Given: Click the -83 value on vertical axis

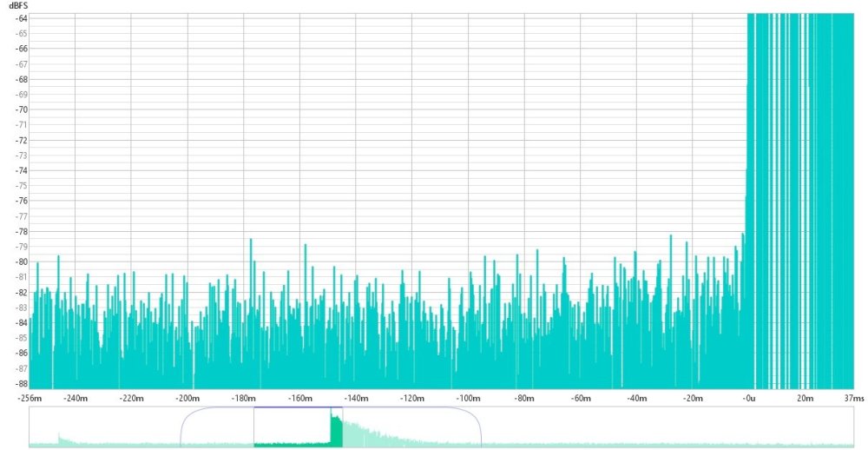Looking at the screenshot, I should (x=21, y=308).
